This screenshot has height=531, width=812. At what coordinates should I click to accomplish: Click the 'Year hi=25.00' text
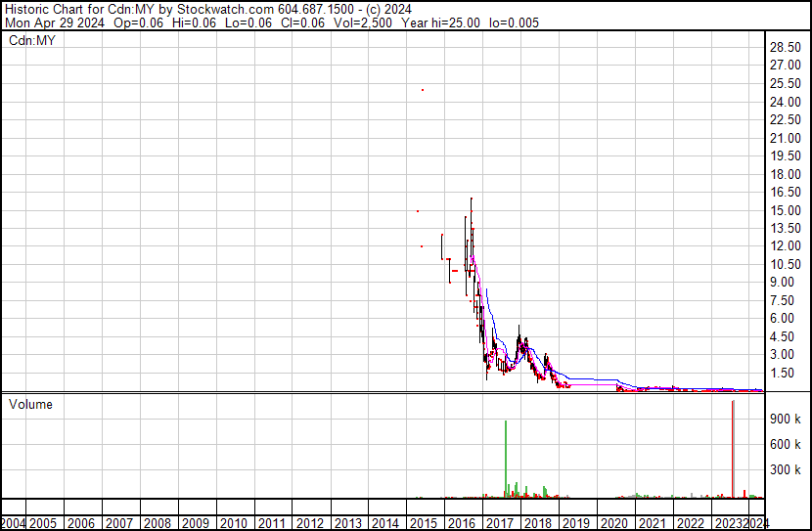tap(440, 22)
